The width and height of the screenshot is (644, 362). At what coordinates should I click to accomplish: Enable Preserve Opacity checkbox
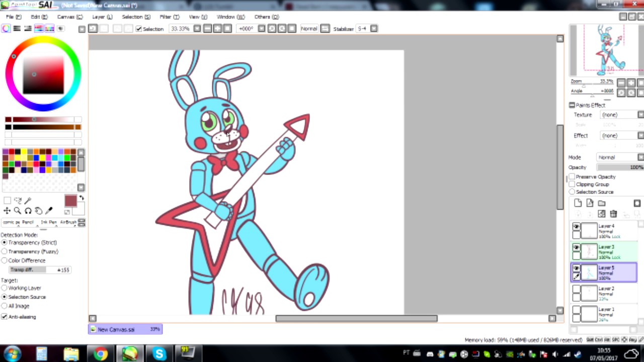pyautogui.click(x=572, y=177)
